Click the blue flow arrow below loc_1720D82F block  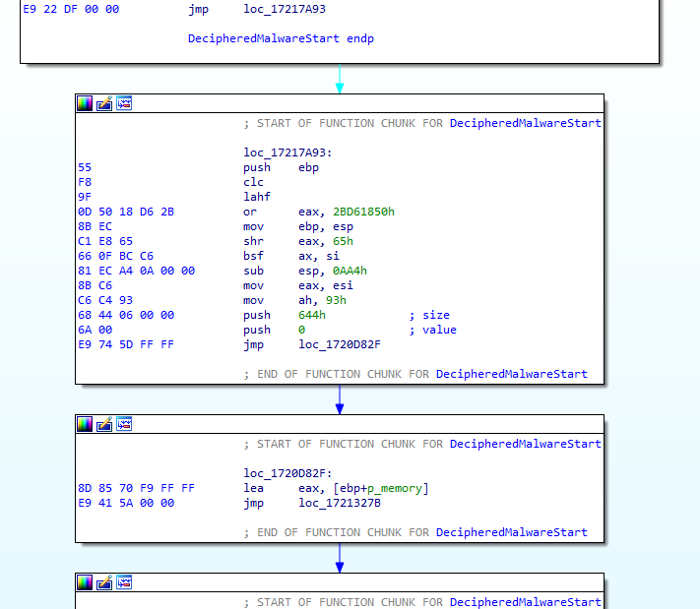(x=340, y=558)
